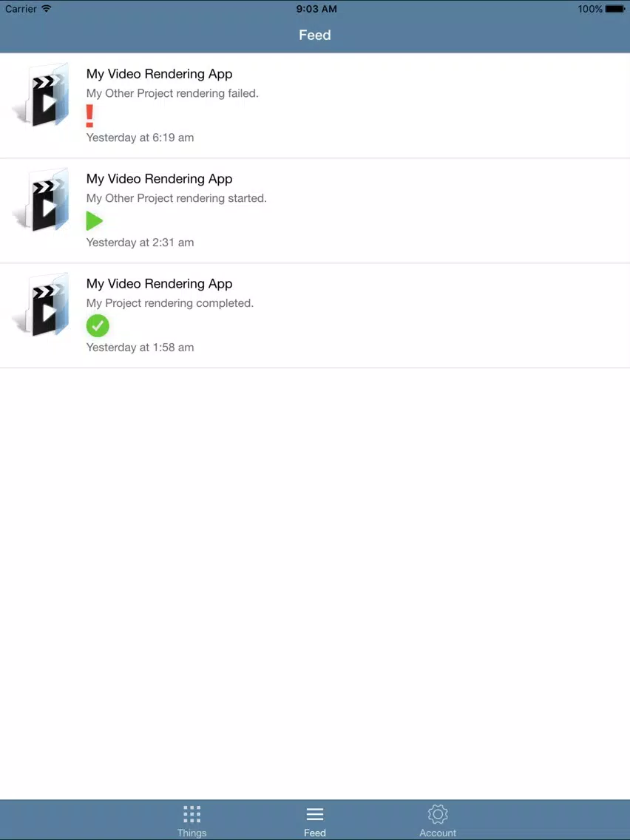The image size is (630, 840).
Task: Open "My Other Project rendering started" message
Action: (x=176, y=198)
